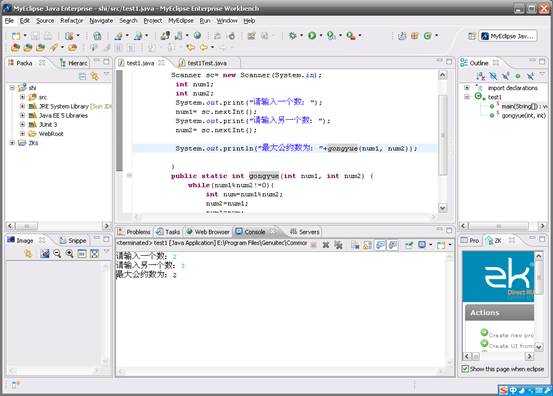The image size is (553, 396).
Task: Click the globe web browser toolbar icon
Action: (x=198, y=36)
